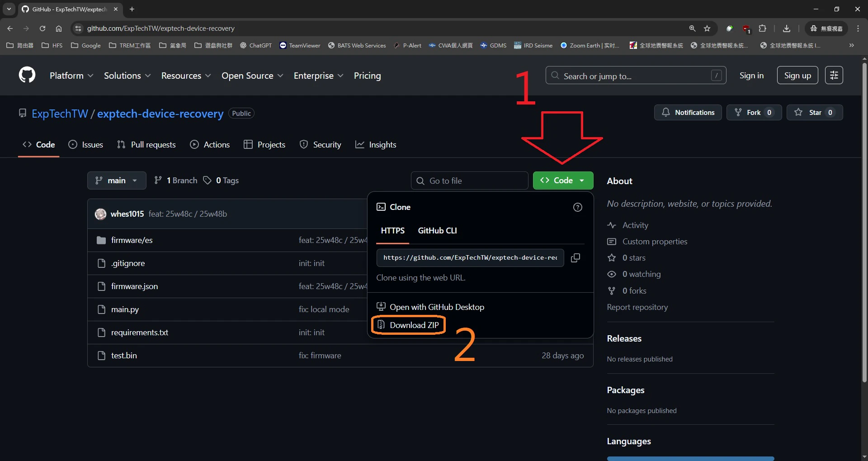Open site information icon in address bar
This screenshot has height=461, width=868.
78,29
